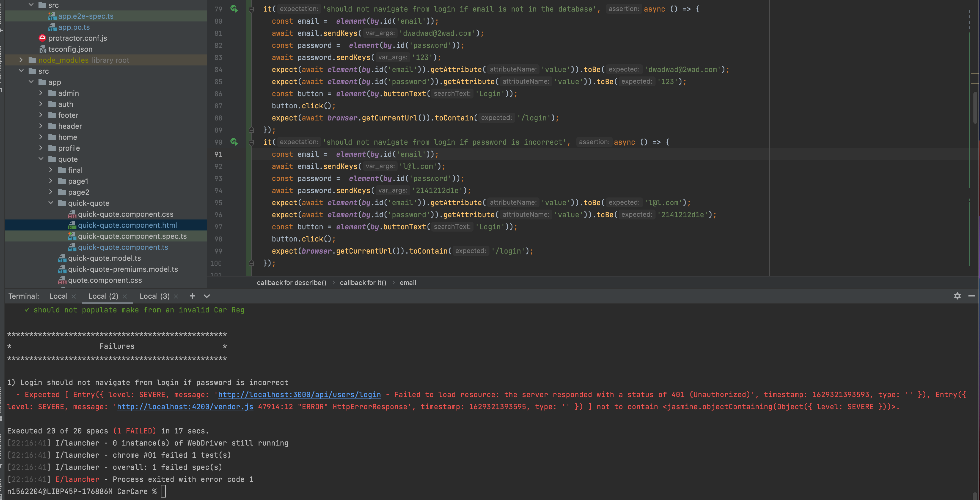Open quick-quote-premiums.model.ts file
This screenshot has width=980, height=500.
click(x=123, y=270)
